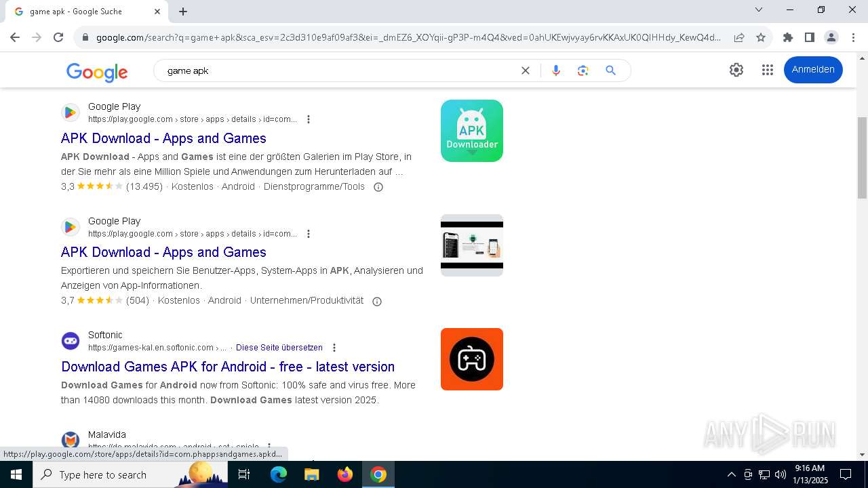This screenshot has height=488, width=868.
Task: Open Google quick settings gear
Action: [x=736, y=70]
